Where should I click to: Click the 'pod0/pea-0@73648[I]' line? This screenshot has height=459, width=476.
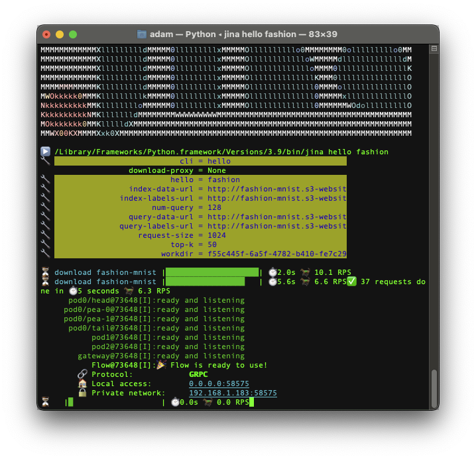pos(154,309)
